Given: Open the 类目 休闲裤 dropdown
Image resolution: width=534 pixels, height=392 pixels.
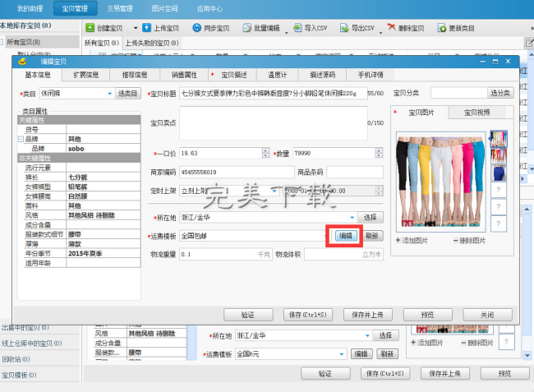Looking at the screenshot, I should click(109, 94).
